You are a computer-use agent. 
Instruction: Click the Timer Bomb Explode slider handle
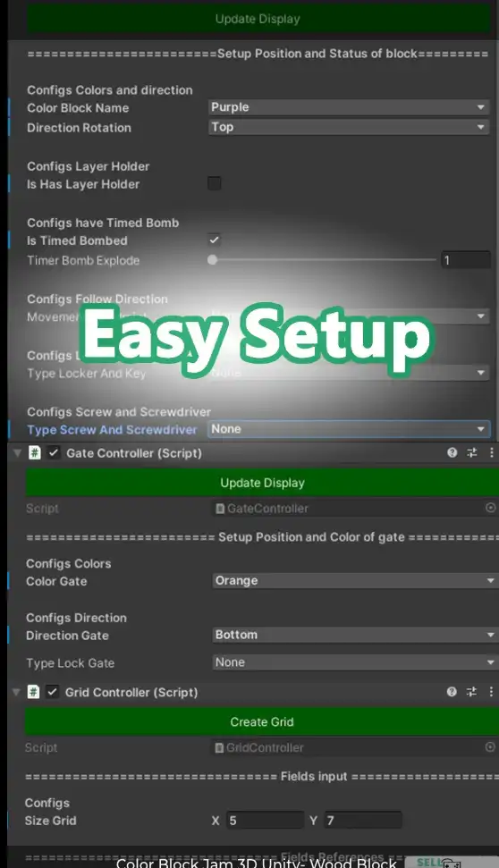[212, 259]
